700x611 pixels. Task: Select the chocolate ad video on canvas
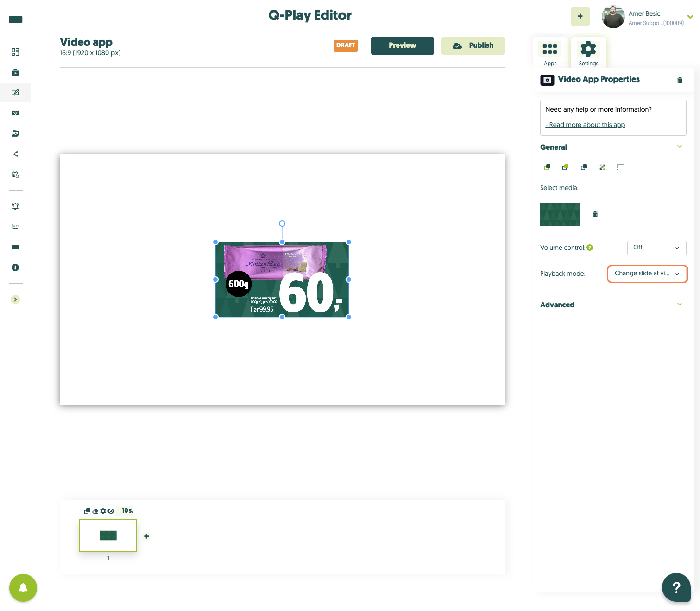coord(282,280)
